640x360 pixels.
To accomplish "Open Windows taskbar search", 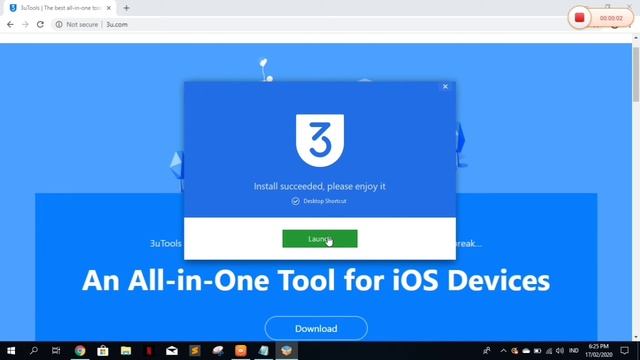I will (34, 351).
